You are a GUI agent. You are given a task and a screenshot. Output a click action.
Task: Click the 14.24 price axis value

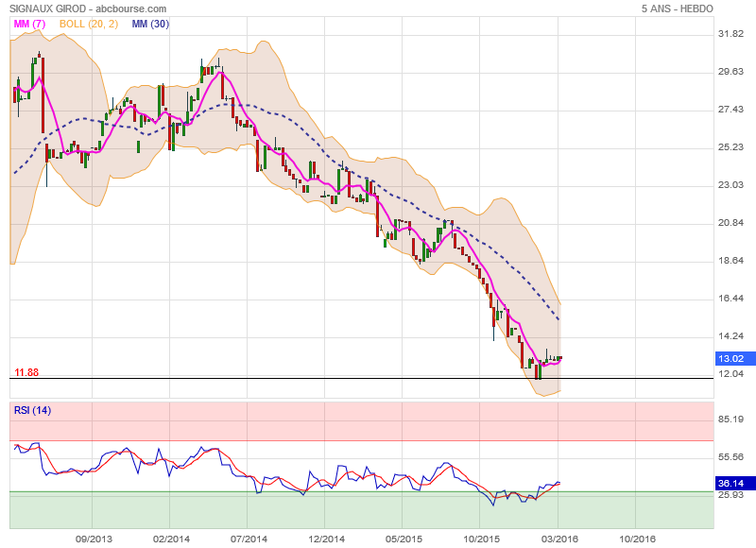tap(730, 336)
